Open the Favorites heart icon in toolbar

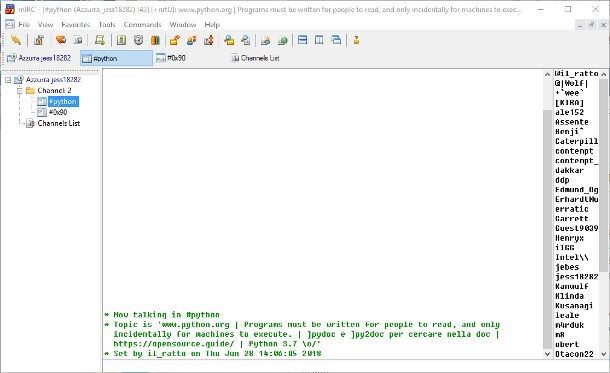[x=61, y=40]
